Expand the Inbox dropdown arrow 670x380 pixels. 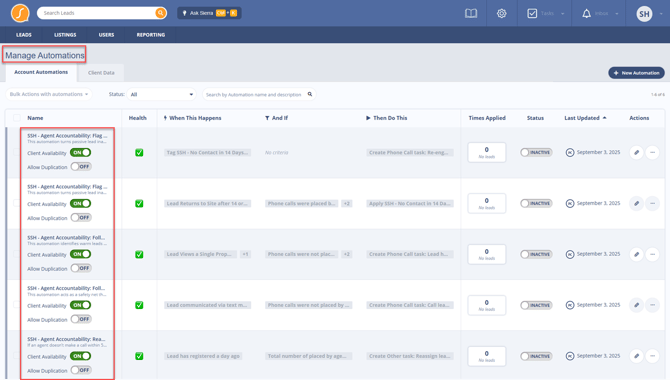(x=617, y=14)
